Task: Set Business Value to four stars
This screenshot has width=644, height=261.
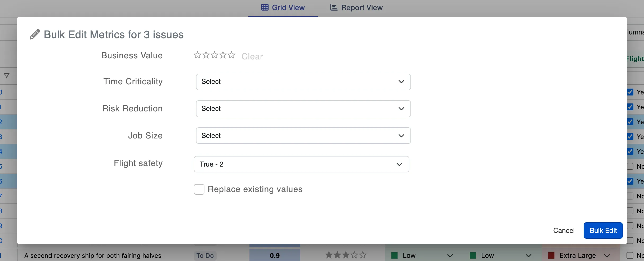Action: pos(223,55)
